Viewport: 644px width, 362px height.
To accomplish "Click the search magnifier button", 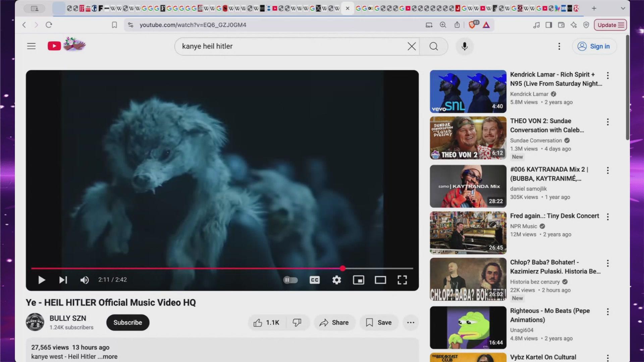I will [433, 46].
